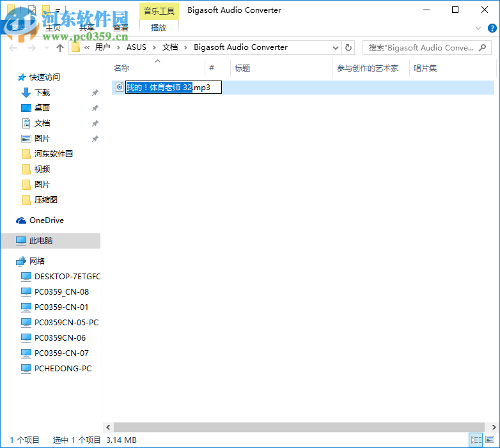Open 下载 folder in quick access
The image size is (500, 448).
42,93
